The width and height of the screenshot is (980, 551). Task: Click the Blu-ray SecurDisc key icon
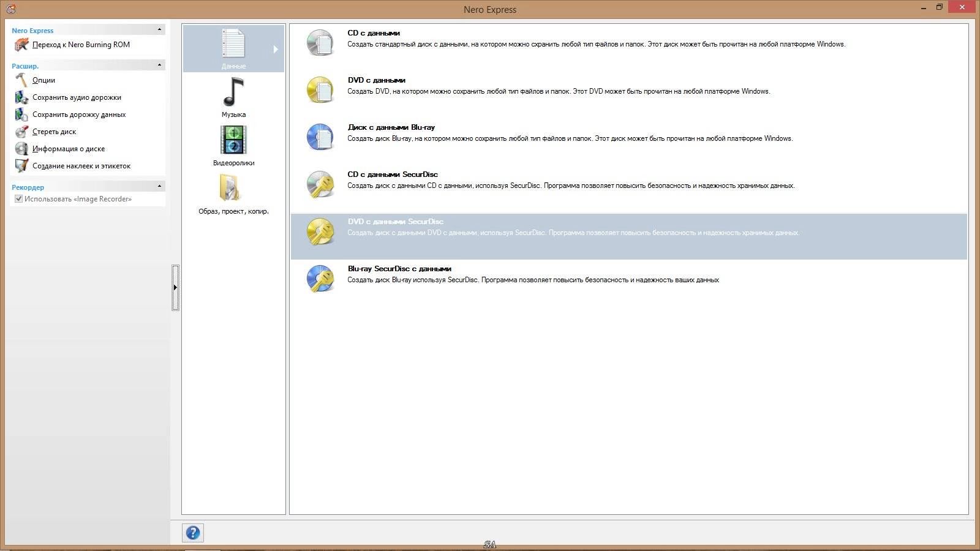[x=320, y=278]
